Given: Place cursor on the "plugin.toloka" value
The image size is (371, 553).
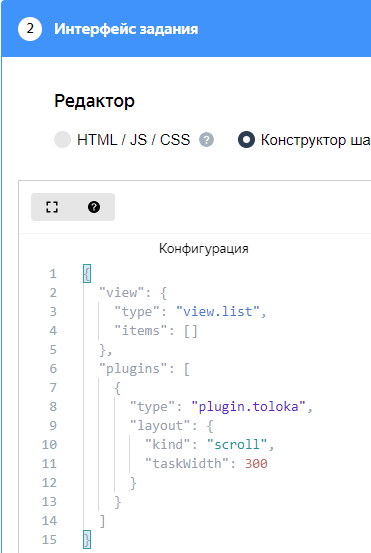Looking at the screenshot, I should tap(249, 407).
